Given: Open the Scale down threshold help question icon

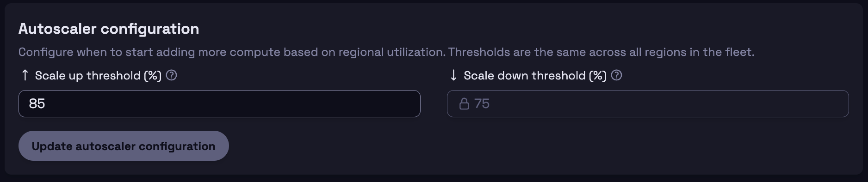Looking at the screenshot, I should (616, 75).
